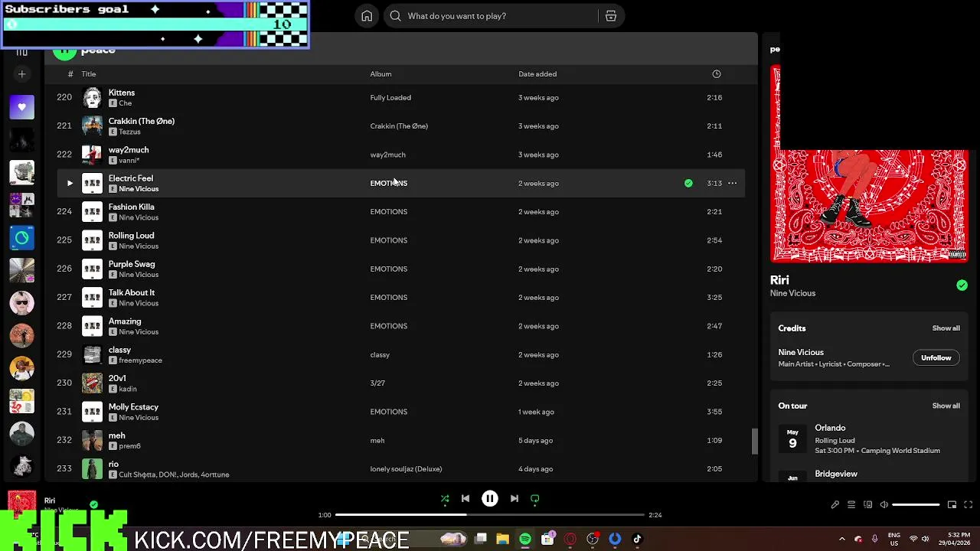
Task: Open OBS Studio in Windows taskbar
Action: 593,539
